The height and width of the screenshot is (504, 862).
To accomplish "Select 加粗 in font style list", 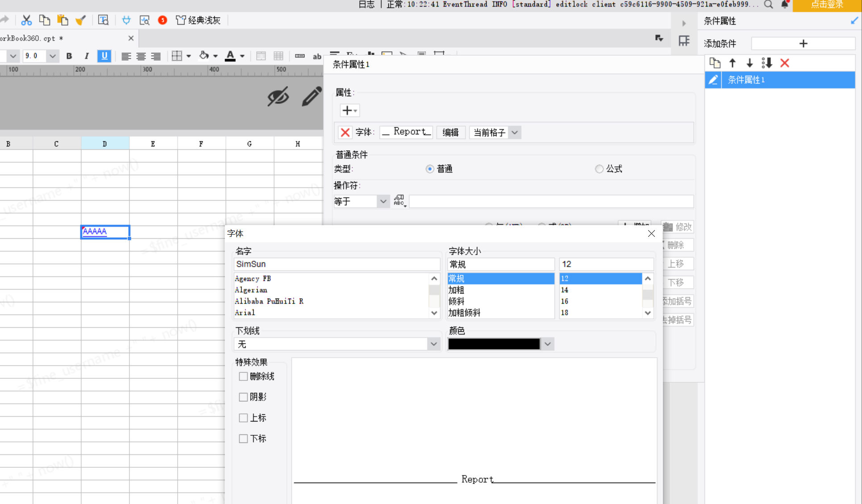I will coord(500,290).
